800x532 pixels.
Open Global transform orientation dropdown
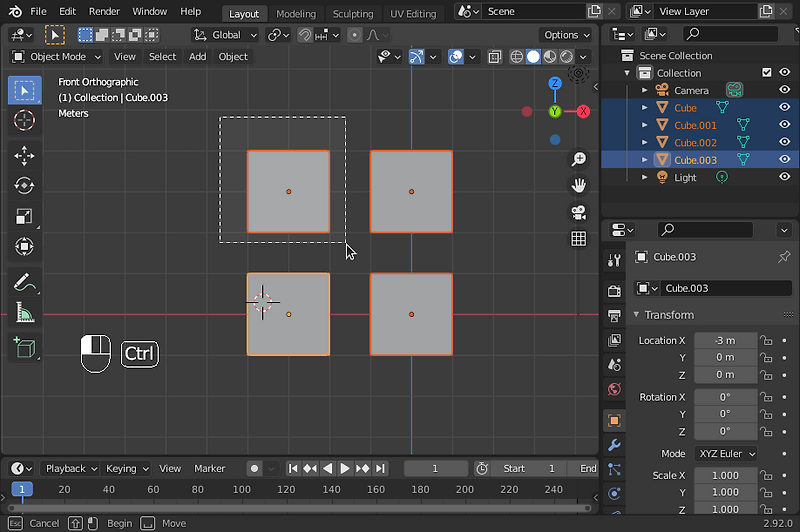[226, 35]
